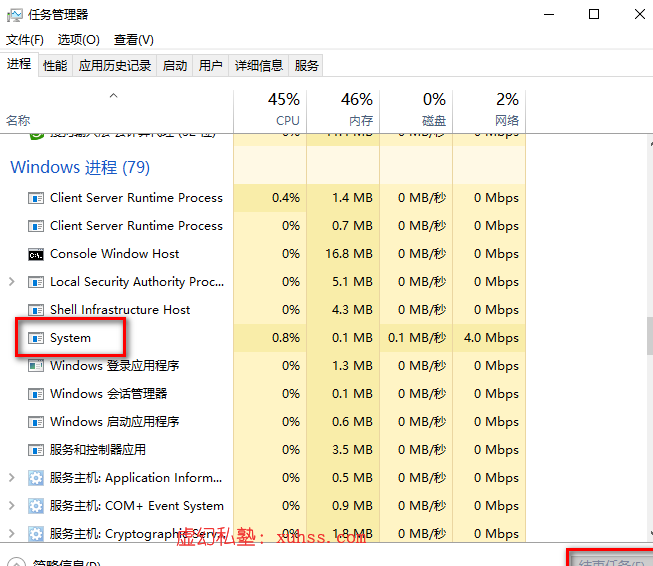The height and width of the screenshot is (566, 653).
Task: Click the gear icon for Application Information service host
Action: coord(36,478)
